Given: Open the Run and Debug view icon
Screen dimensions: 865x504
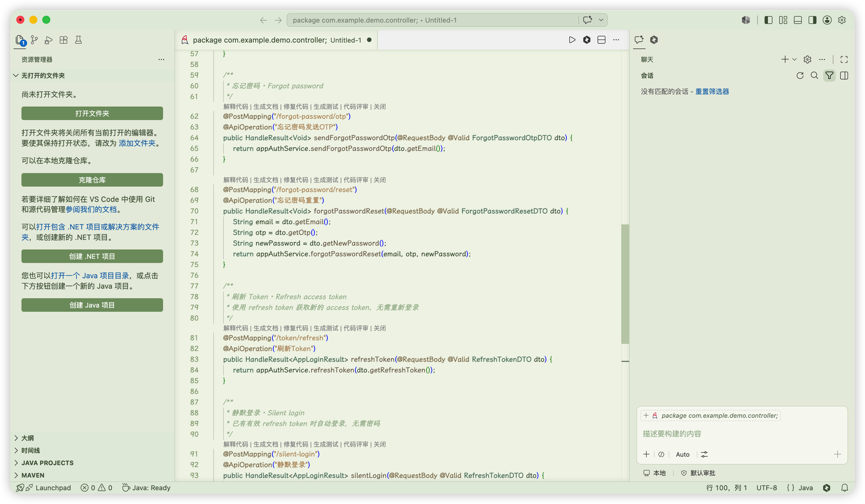Looking at the screenshot, I should pos(49,40).
